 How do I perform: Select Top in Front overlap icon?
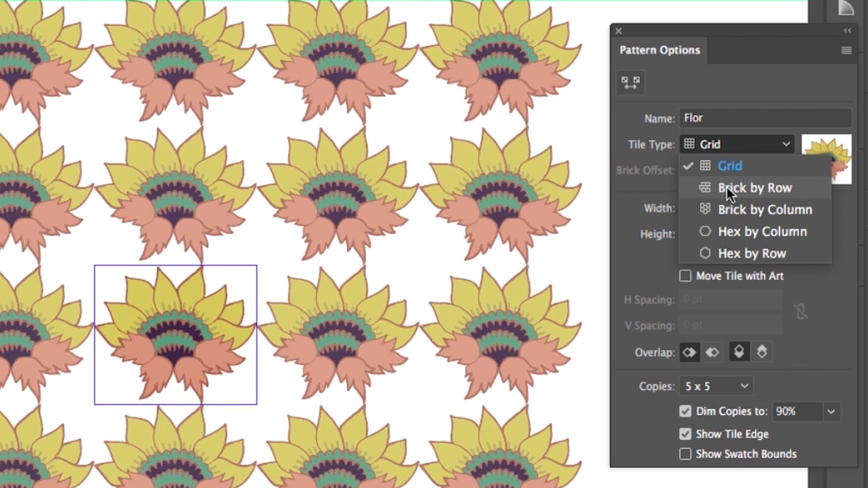(x=739, y=352)
